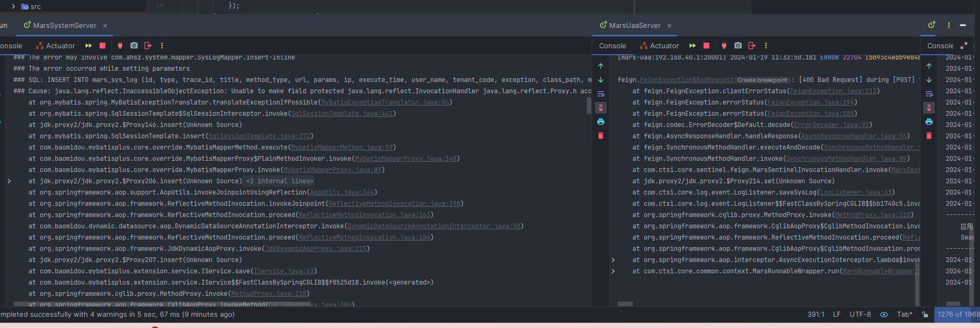Change UTF-8 file encoding in status bar

pos(860,315)
